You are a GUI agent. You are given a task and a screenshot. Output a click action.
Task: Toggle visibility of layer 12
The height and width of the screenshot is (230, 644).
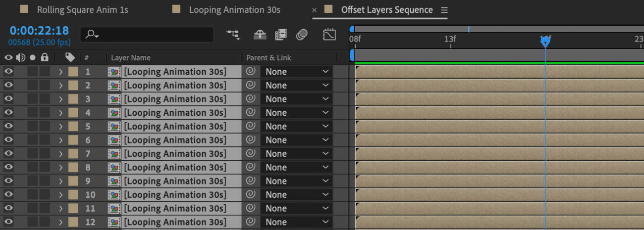point(8,222)
